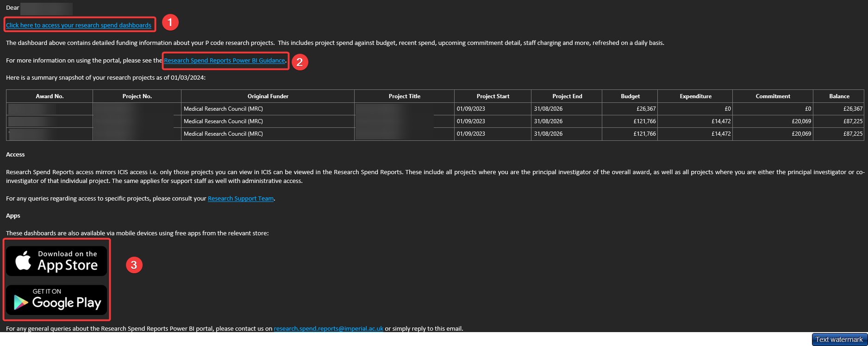Open Research Spend Reports Power BI Guidance
868x346 pixels.
click(225, 61)
